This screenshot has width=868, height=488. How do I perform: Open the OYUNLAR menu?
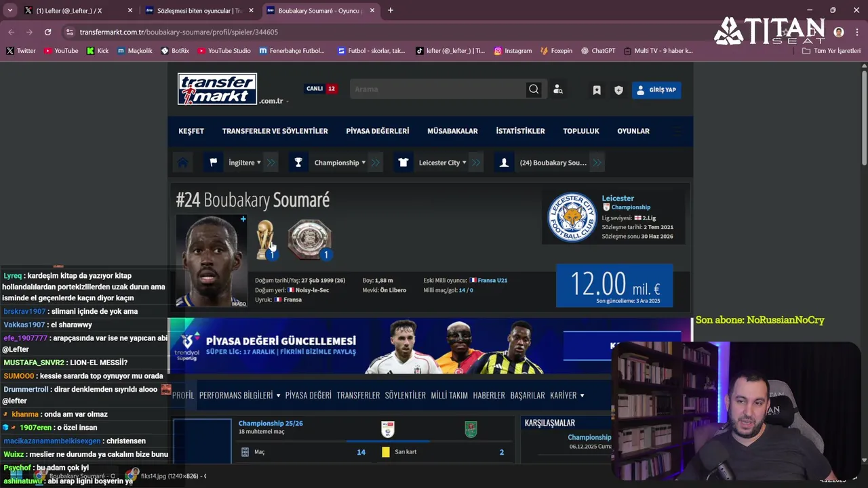click(633, 131)
